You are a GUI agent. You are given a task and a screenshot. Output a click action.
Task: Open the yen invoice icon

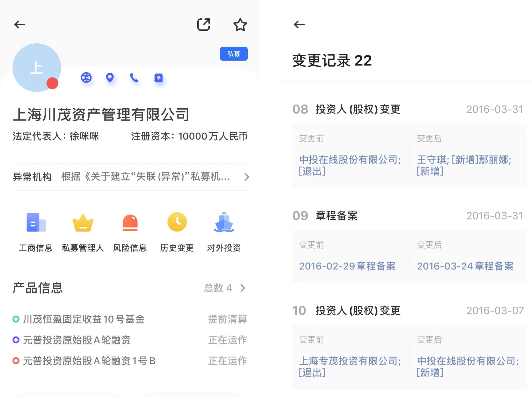(x=158, y=78)
